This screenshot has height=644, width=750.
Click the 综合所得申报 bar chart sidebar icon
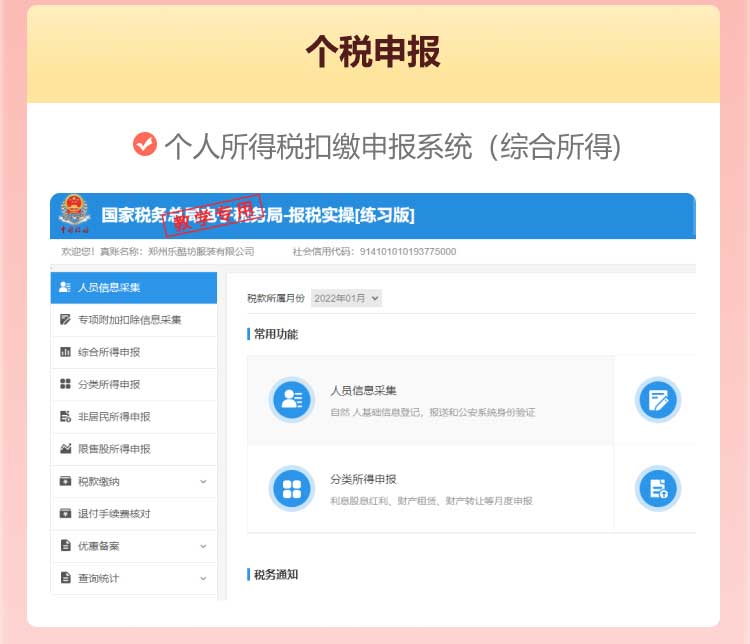coord(65,352)
